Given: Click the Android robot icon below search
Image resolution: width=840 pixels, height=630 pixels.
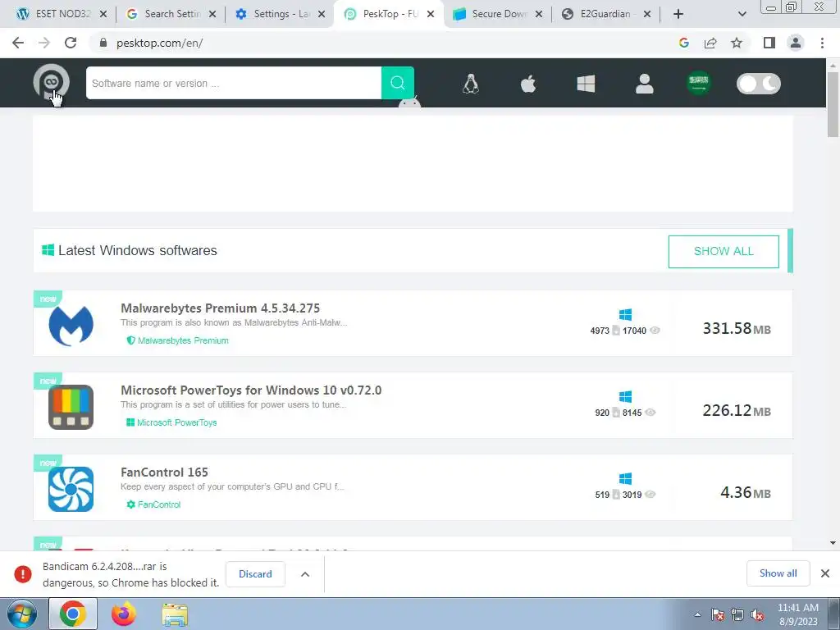Looking at the screenshot, I should tap(409, 103).
